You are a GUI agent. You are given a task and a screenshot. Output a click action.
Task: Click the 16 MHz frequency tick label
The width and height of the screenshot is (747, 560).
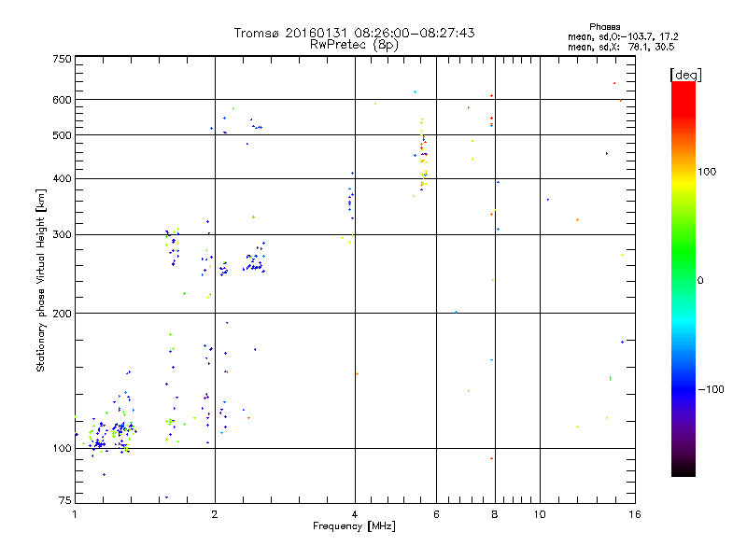[635, 514]
